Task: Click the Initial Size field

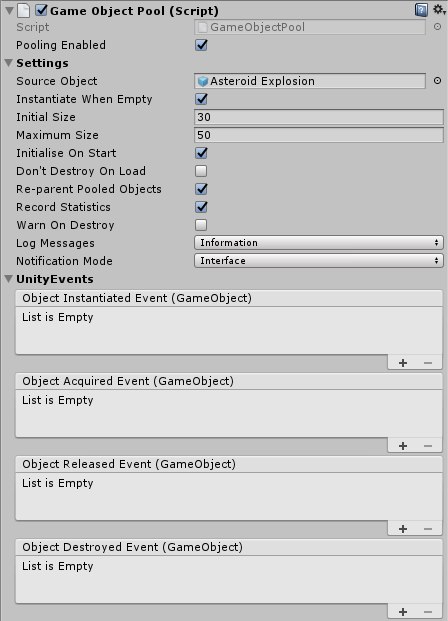Action: tap(319, 117)
